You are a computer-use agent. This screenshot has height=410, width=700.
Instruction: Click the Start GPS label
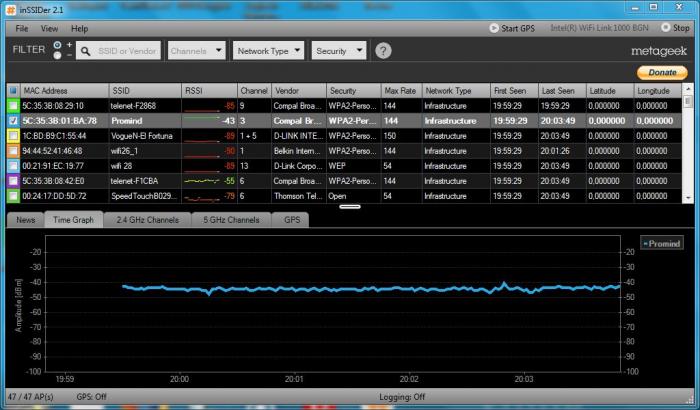coord(518,29)
